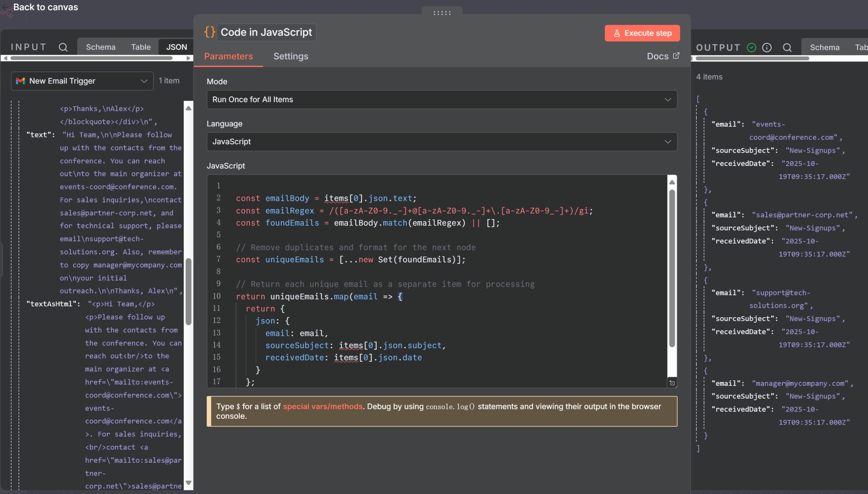Switch input view to Schema tab

click(101, 47)
